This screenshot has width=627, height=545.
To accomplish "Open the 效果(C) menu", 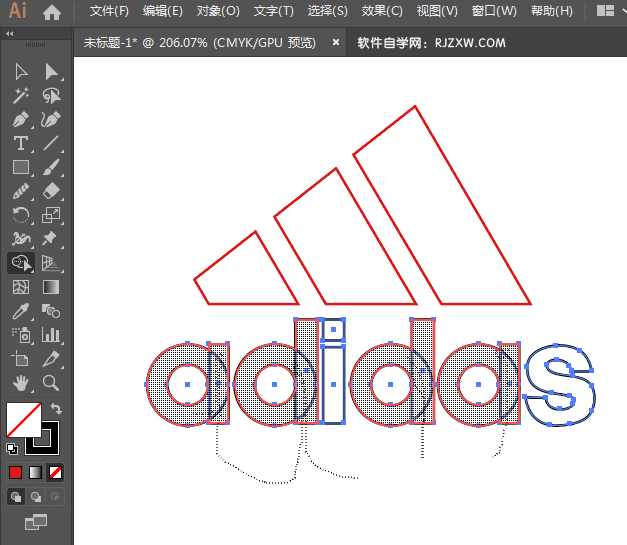I will pyautogui.click(x=382, y=11).
